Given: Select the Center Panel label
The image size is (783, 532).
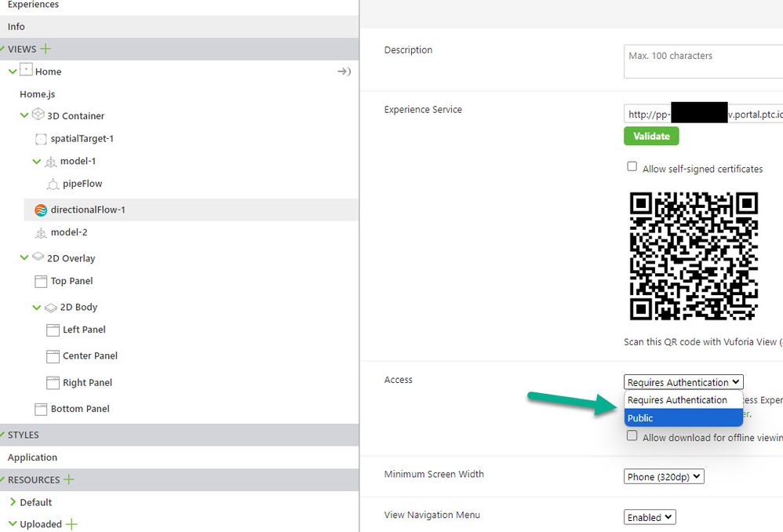Looking at the screenshot, I should tap(90, 355).
